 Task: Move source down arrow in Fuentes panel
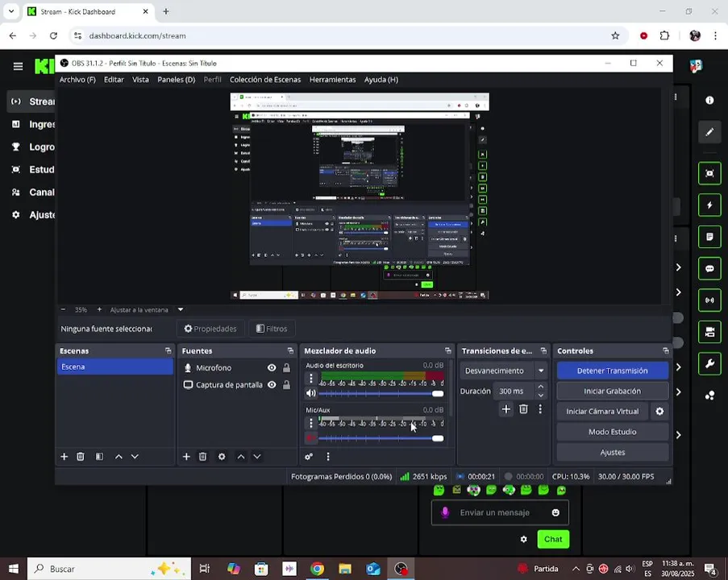[x=256, y=457]
